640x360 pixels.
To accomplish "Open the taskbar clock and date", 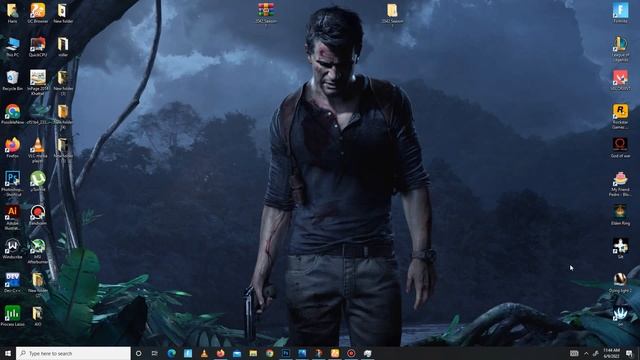I will pyautogui.click(x=611, y=353).
